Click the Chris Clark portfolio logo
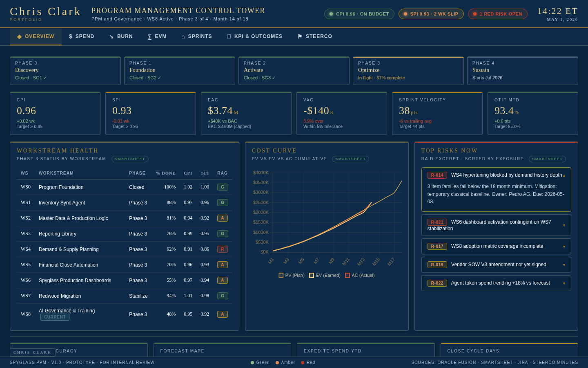Viewport: 588px width, 368px height. (45, 13)
